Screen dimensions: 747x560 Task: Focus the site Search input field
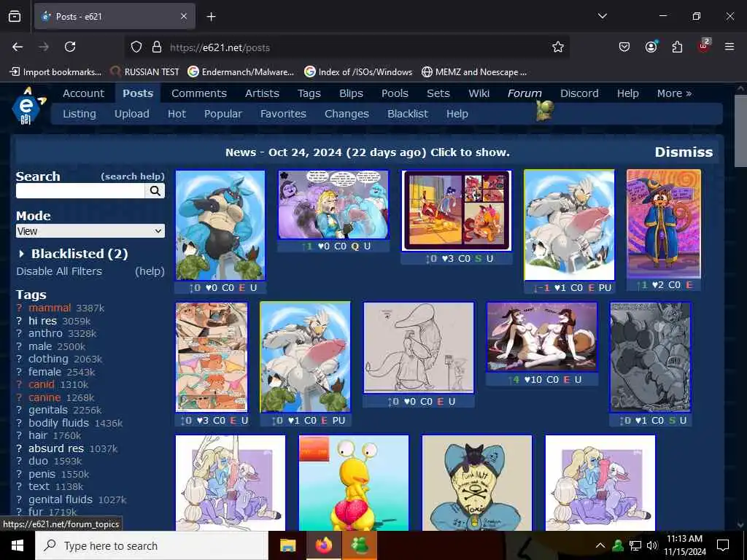pos(80,191)
